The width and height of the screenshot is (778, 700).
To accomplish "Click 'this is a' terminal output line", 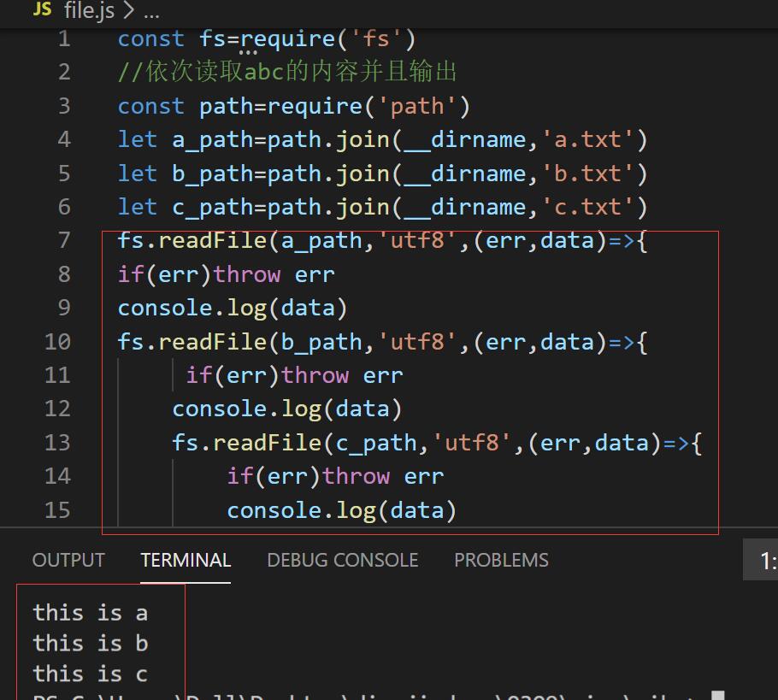I will (x=91, y=613).
